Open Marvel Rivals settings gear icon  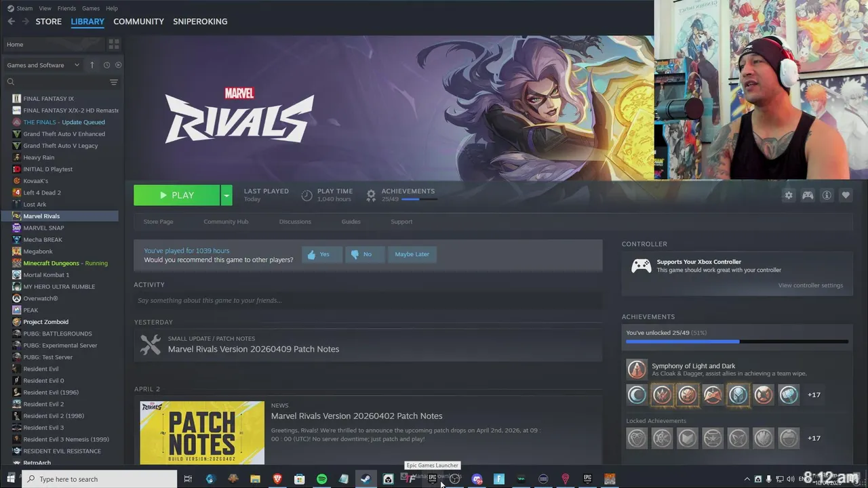[788, 195]
